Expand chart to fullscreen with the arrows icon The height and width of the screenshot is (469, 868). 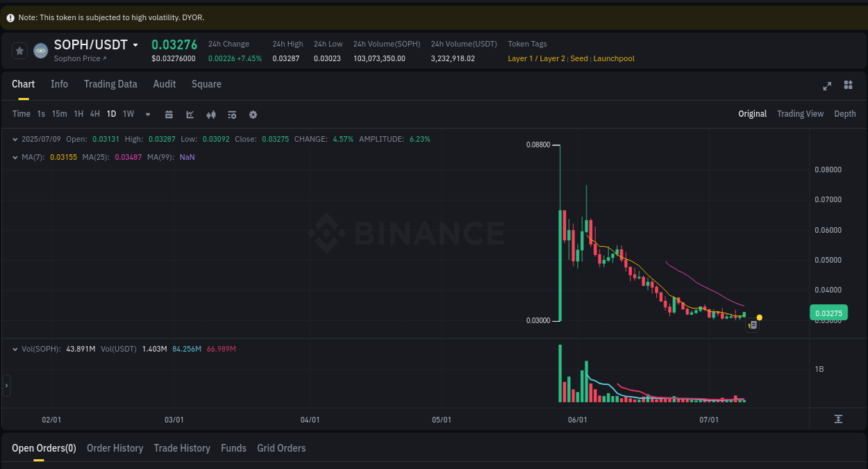click(826, 86)
